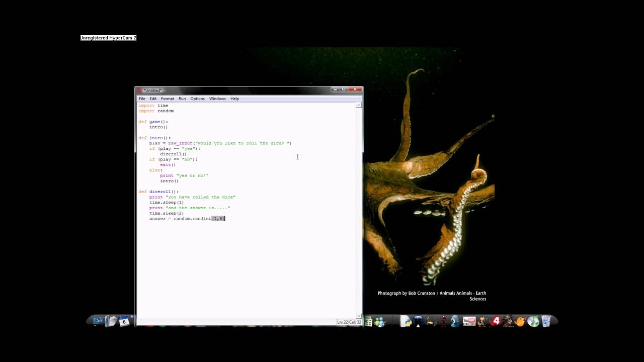Click the vertical scrollbar up arrow
Image resolution: width=644 pixels, height=362 pixels.
359,106
